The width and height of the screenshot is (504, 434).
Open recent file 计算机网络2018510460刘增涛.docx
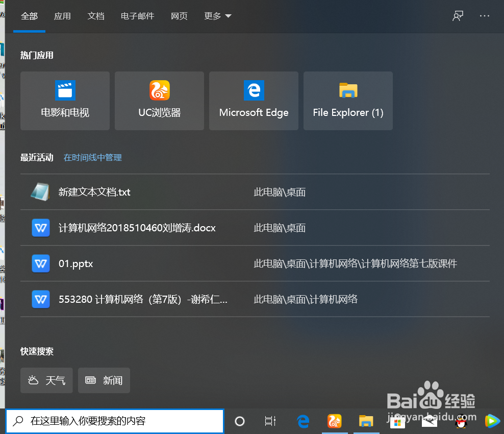[x=255, y=228]
